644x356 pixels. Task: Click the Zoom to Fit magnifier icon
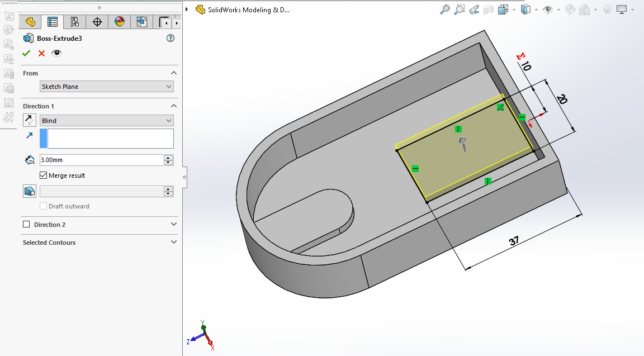pos(445,10)
